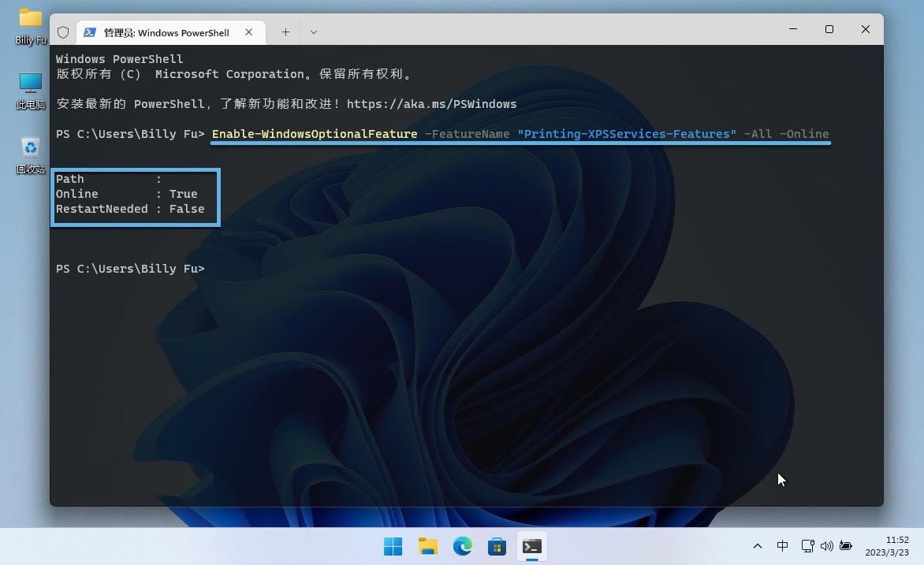Click the -Online parameter text
Screen dimensions: 924x565
click(804, 134)
